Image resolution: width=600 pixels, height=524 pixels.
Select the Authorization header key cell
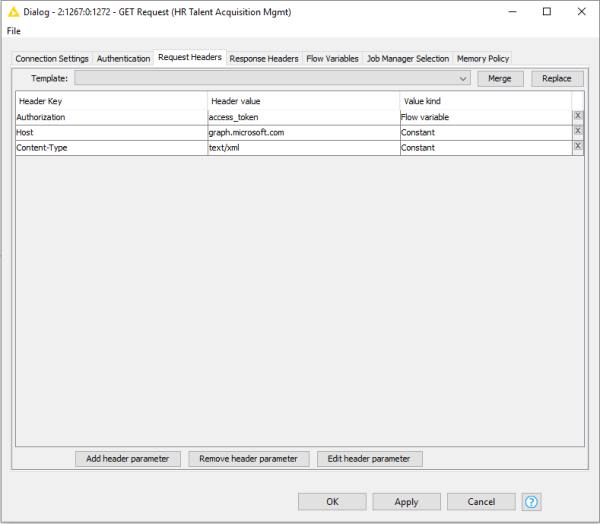click(x=111, y=117)
